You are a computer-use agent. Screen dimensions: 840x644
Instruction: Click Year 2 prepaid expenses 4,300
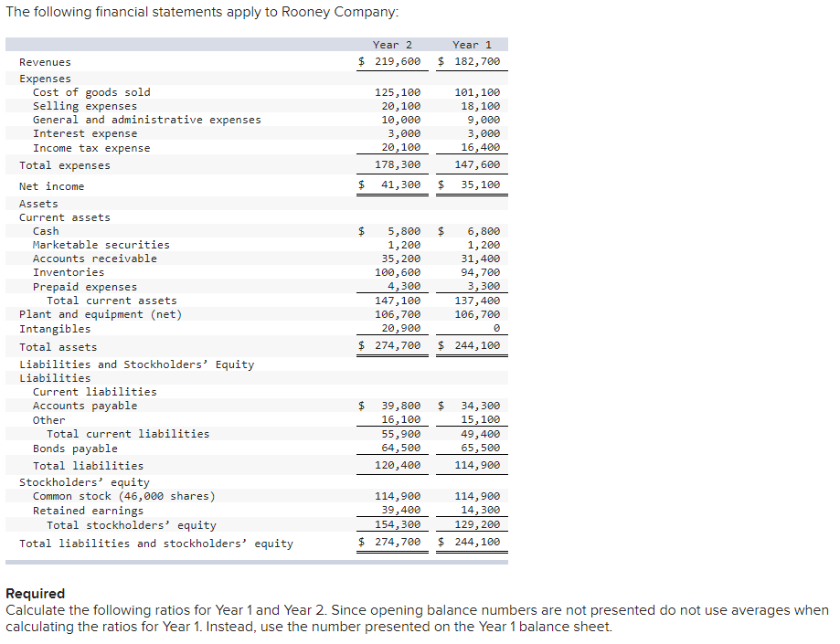point(404,287)
